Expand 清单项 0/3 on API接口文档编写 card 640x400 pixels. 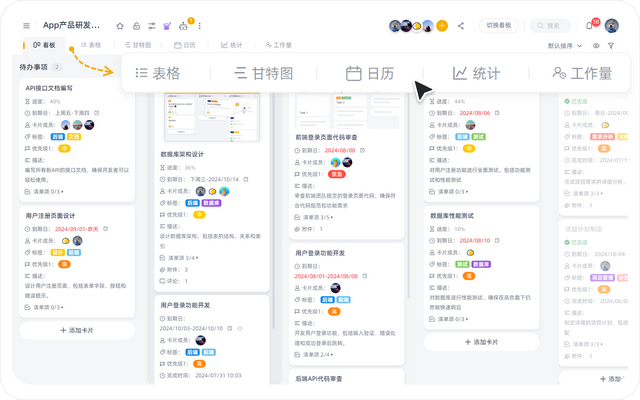pos(44,191)
